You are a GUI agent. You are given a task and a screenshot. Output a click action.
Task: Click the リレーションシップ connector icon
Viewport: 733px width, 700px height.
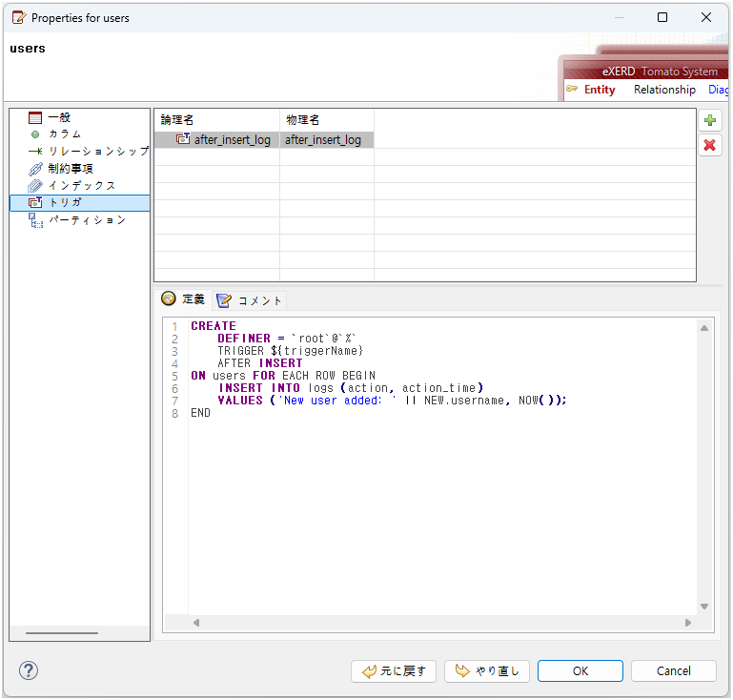35,151
